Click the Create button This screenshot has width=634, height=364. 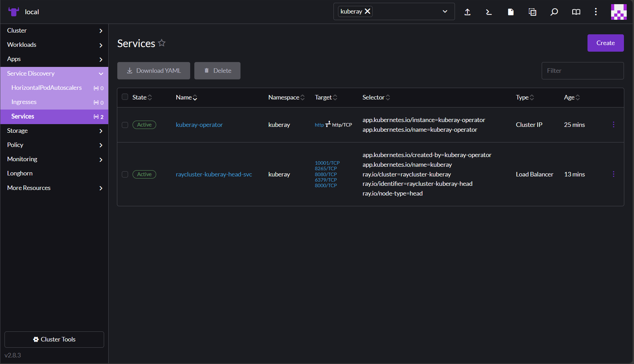(x=605, y=43)
